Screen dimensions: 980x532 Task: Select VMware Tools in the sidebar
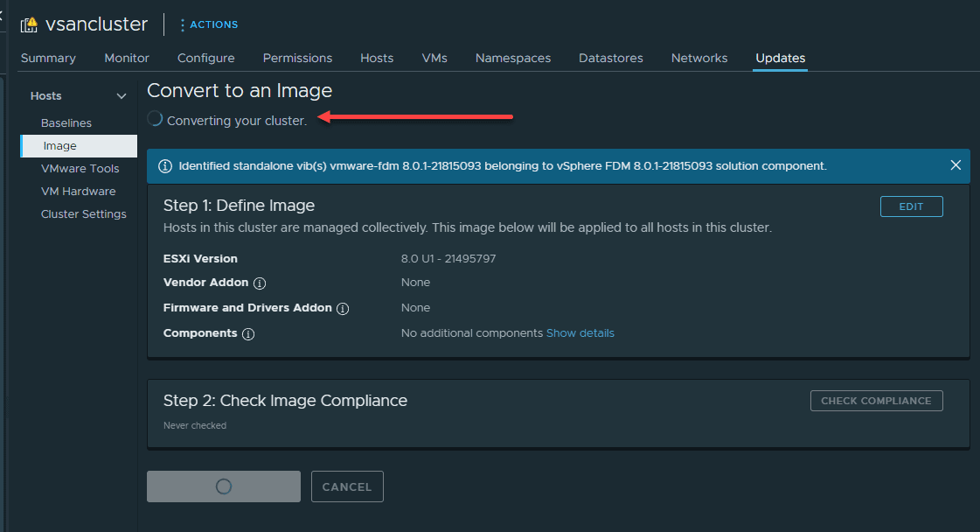(80, 169)
